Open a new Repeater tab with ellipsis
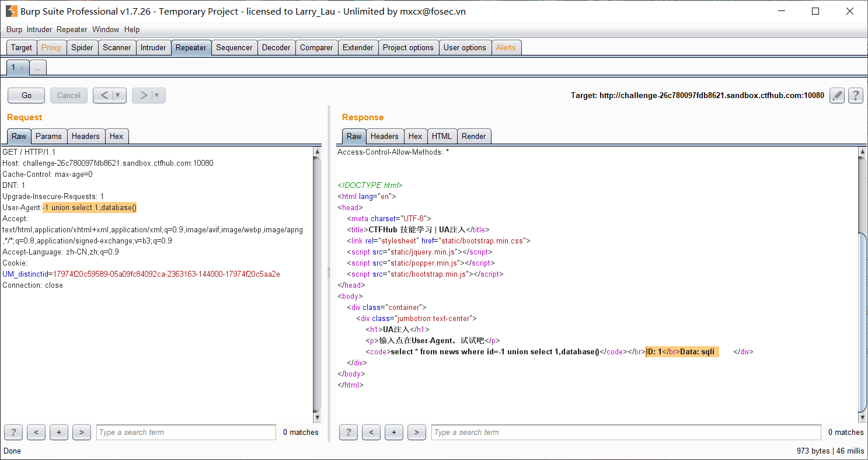The width and height of the screenshot is (868, 460). pyautogui.click(x=37, y=68)
